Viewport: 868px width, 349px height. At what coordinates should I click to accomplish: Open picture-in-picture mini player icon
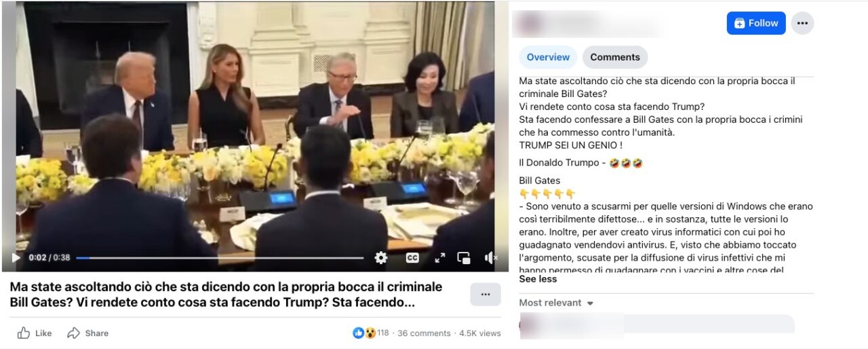click(464, 258)
